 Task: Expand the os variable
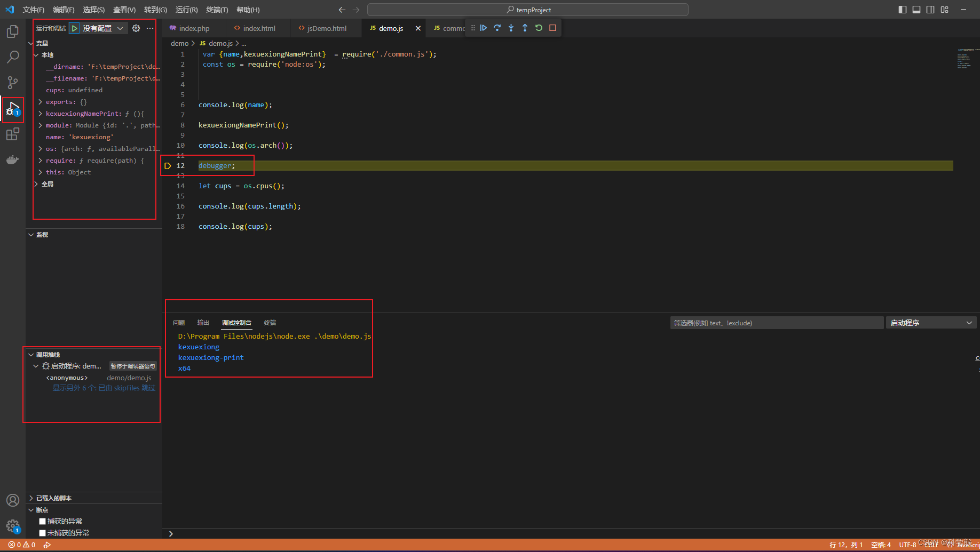(x=40, y=149)
